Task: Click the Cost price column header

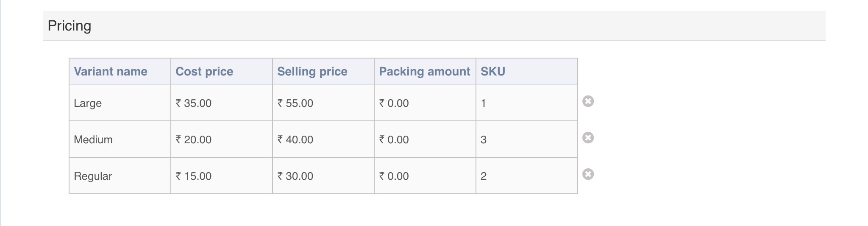Action: tap(204, 71)
